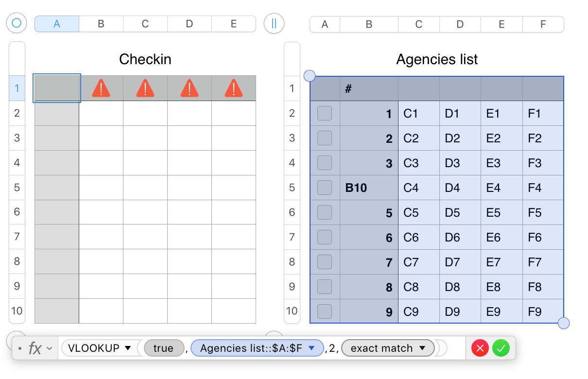
Task: Click the warning icon in Checkin column B
Action: click(x=101, y=88)
